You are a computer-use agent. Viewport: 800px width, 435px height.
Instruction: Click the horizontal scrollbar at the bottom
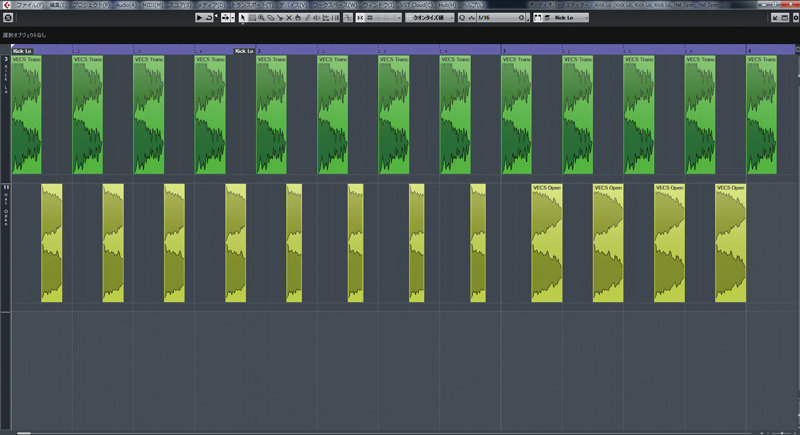[400, 432]
